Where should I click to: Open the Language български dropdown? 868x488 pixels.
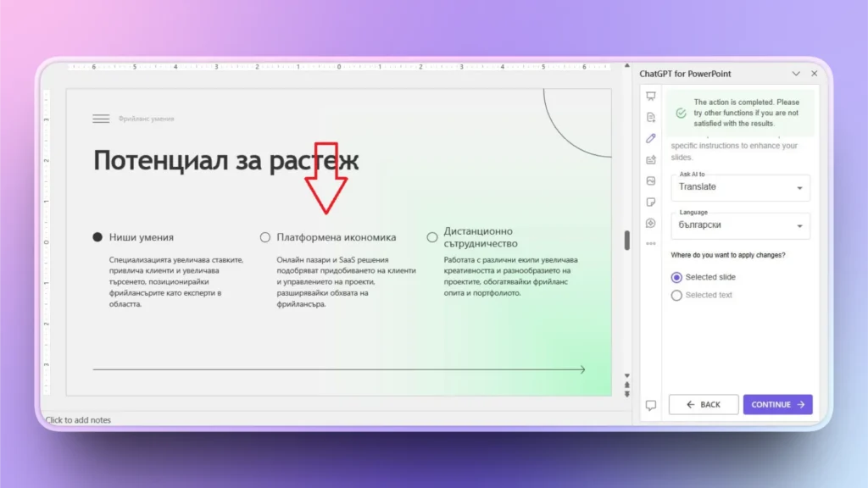tap(740, 225)
